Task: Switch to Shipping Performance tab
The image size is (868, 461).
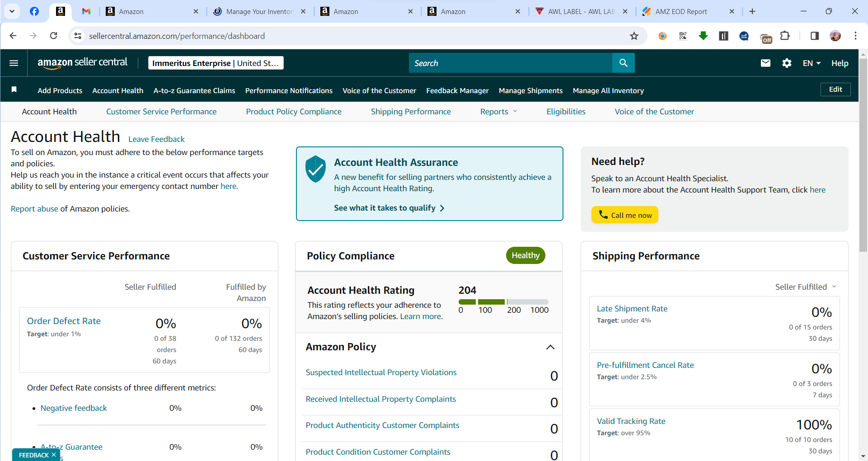Action: (411, 112)
